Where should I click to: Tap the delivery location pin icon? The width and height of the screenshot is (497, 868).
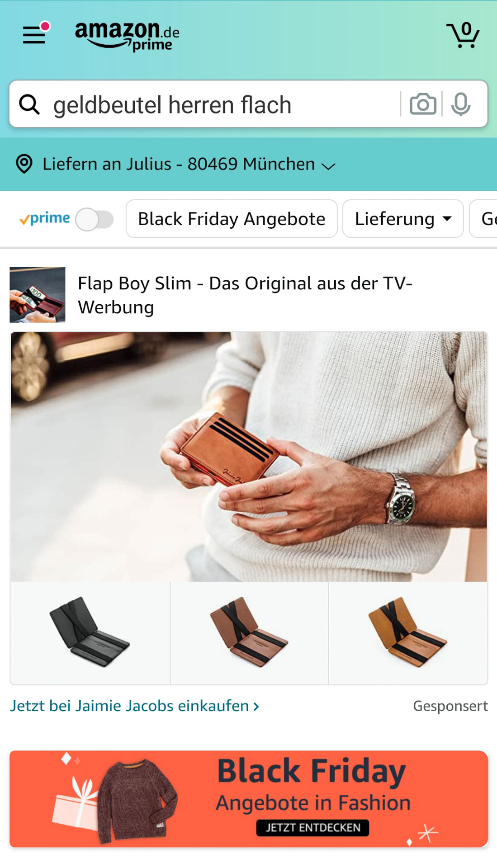click(x=24, y=164)
